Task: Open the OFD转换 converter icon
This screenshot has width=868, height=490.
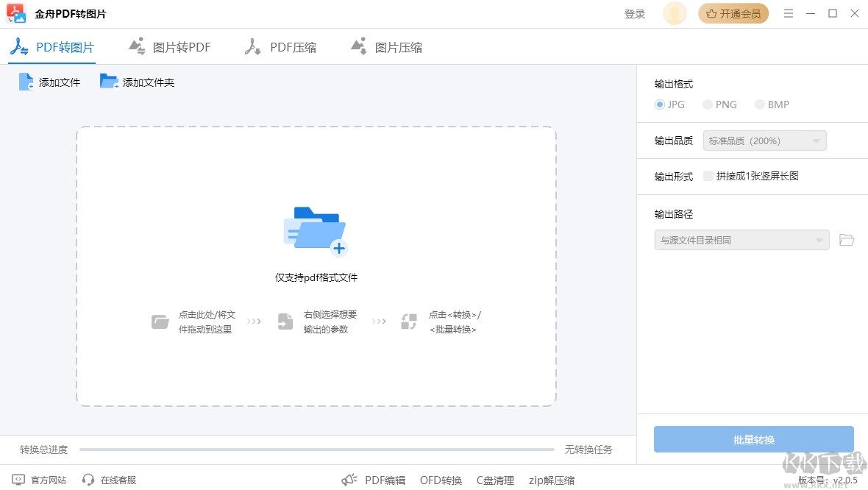Action: (x=440, y=480)
